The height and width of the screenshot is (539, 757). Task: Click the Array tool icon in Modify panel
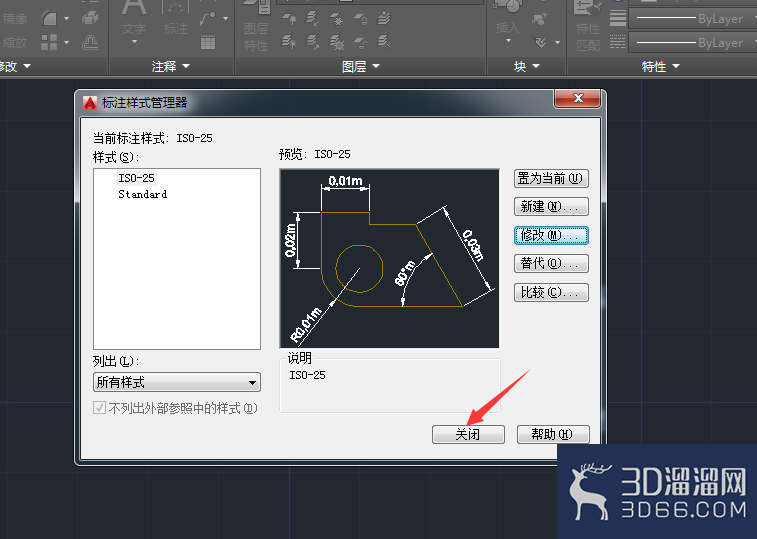click(x=49, y=42)
